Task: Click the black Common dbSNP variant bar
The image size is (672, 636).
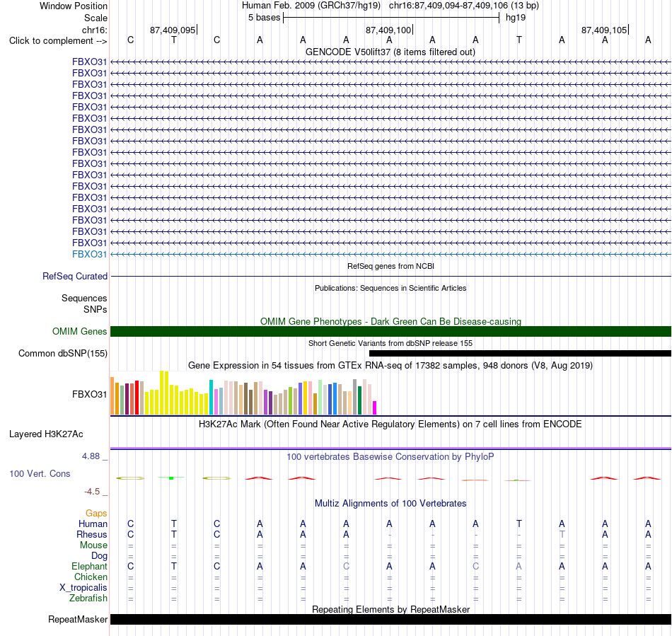Action: pos(520,353)
